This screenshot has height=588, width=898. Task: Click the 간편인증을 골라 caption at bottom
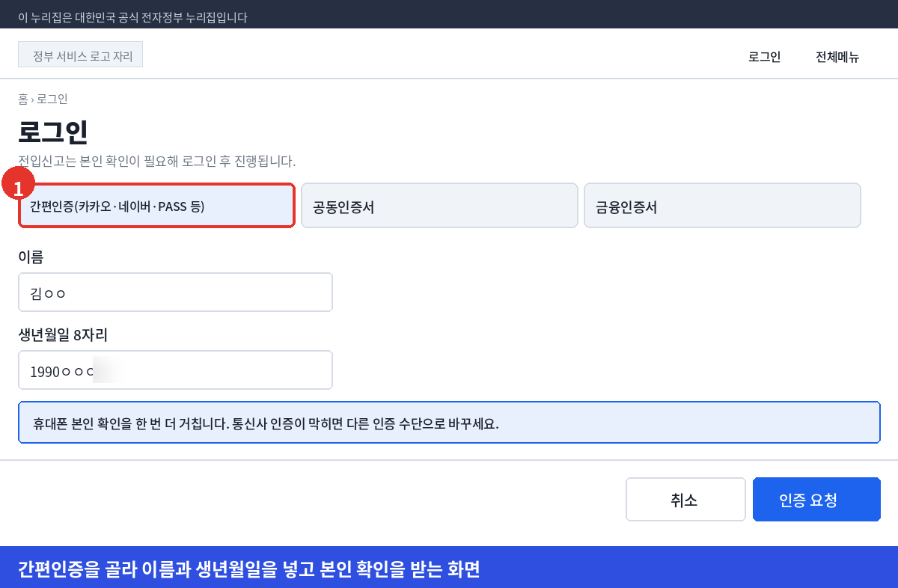pyautogui.click(x=249, y=570)
